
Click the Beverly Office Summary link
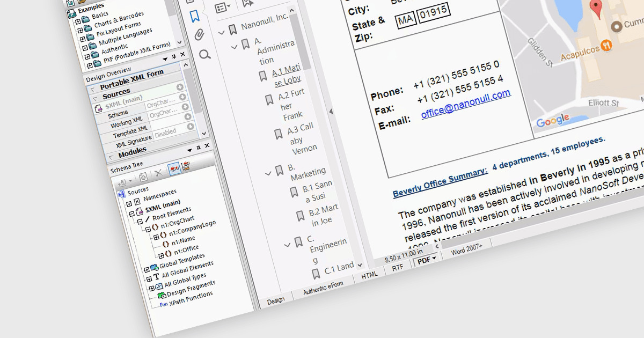click(x=440, y=182)
